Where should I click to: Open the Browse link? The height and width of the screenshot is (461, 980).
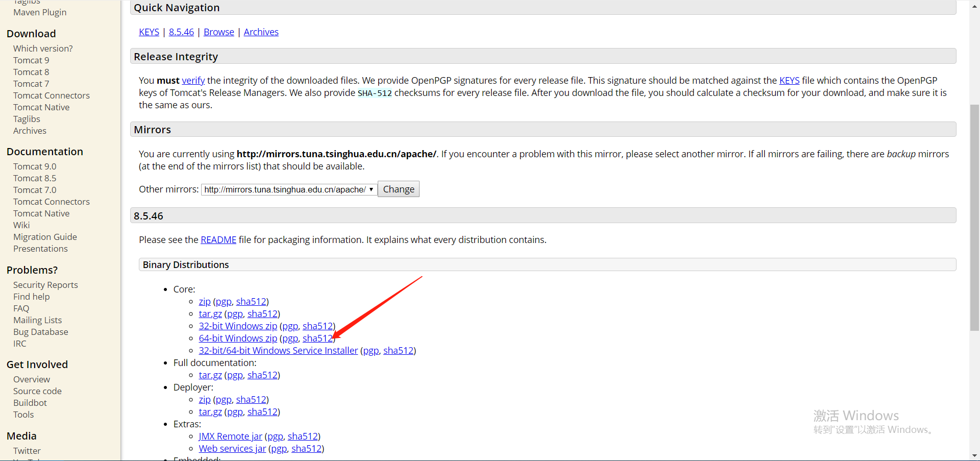219,32
